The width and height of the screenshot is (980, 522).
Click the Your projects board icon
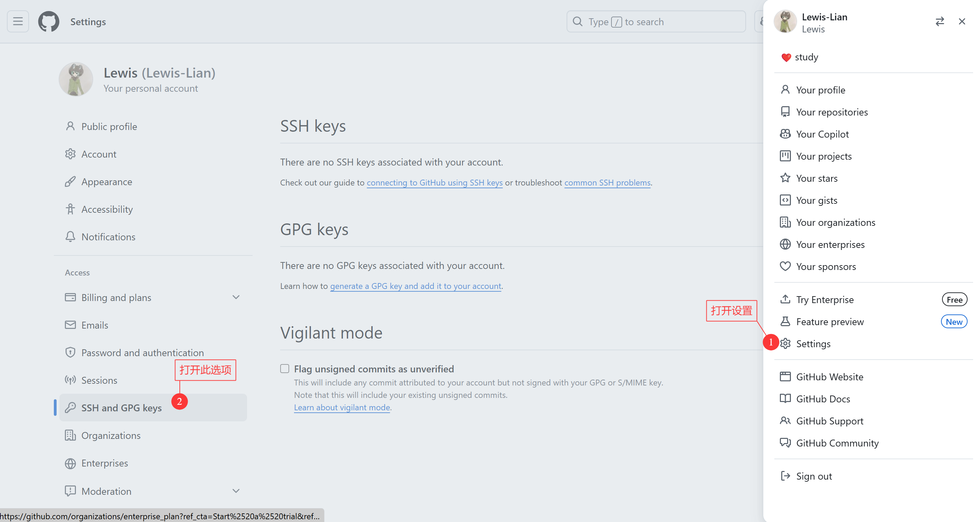pos(785,156)
